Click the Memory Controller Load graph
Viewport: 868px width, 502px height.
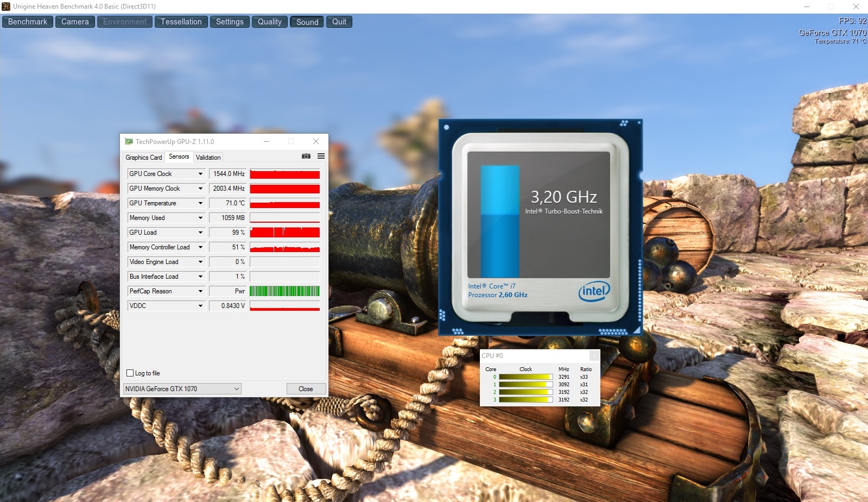285,247
